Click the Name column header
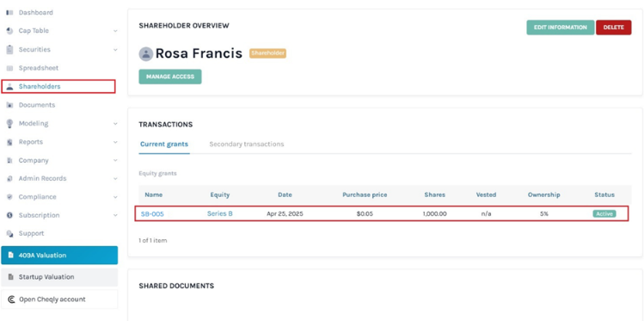Screen dimensions: 644x321 [x=154, y=194]
